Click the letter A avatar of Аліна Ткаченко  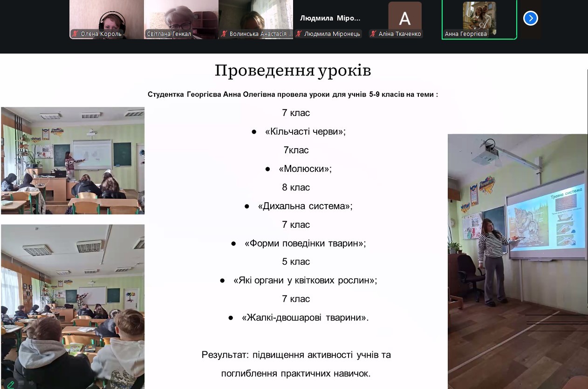[404, 18]
